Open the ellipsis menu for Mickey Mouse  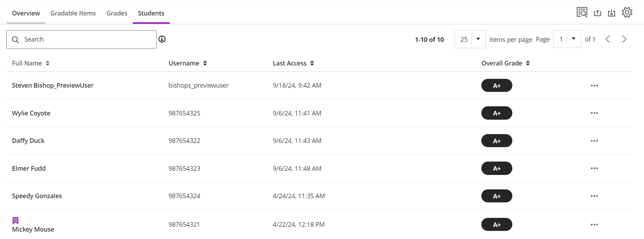594,224
